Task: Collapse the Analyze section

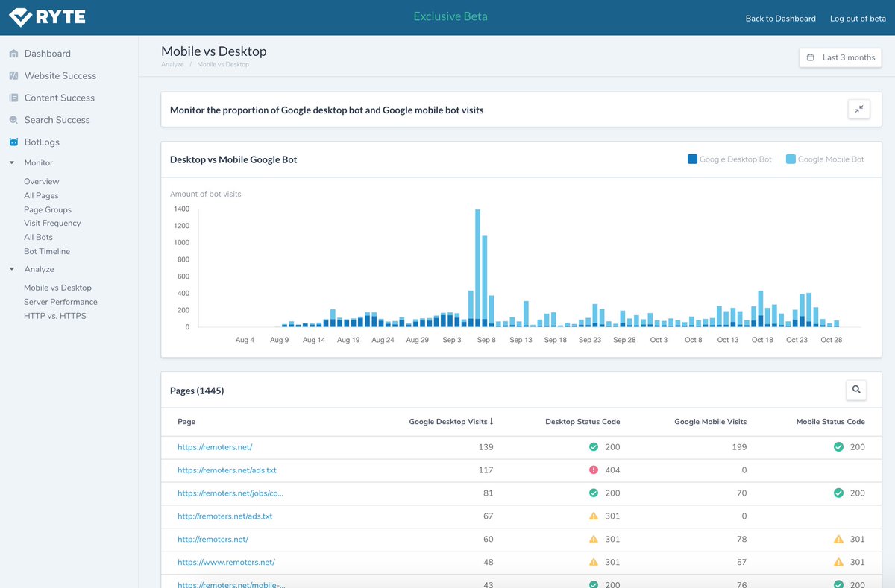Action: pos(12,269)
